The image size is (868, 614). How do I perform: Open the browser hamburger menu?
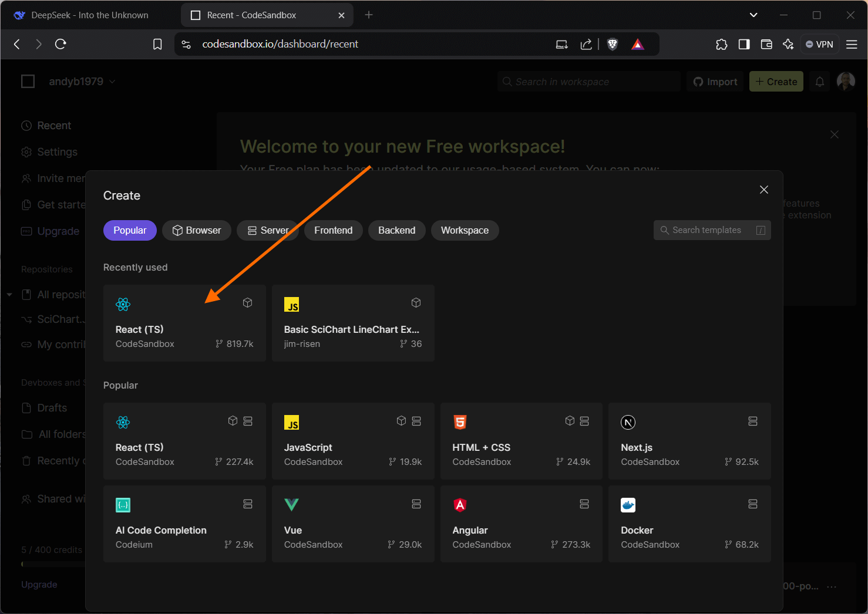click(x=852, y=44)
